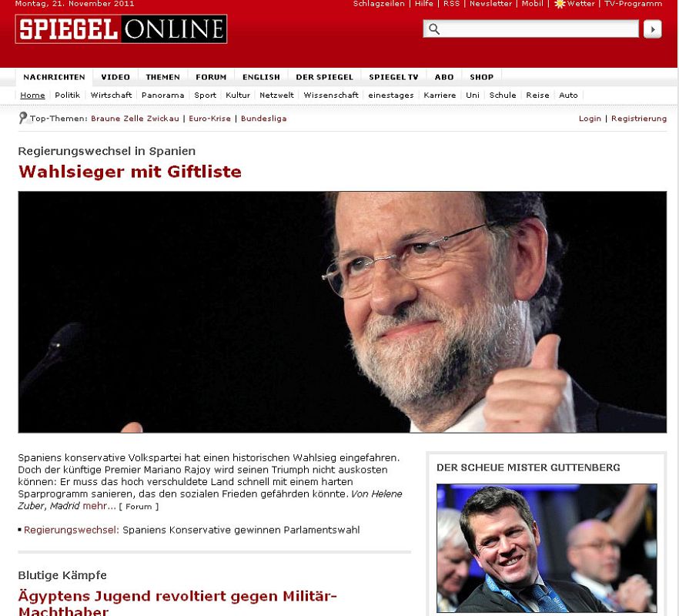Image resolution: width=679 pixels, height=616 pixels.
Task: Click the magnifier icon in search box
Action: [434, 29]
